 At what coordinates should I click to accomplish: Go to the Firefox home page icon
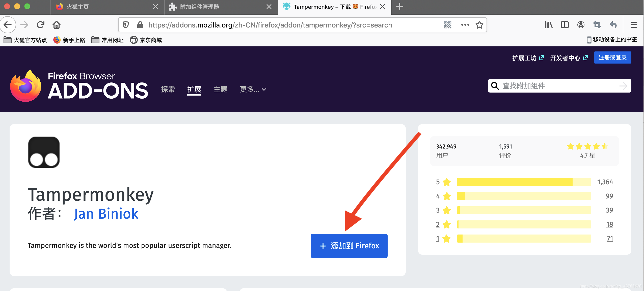tap(57, 25)
